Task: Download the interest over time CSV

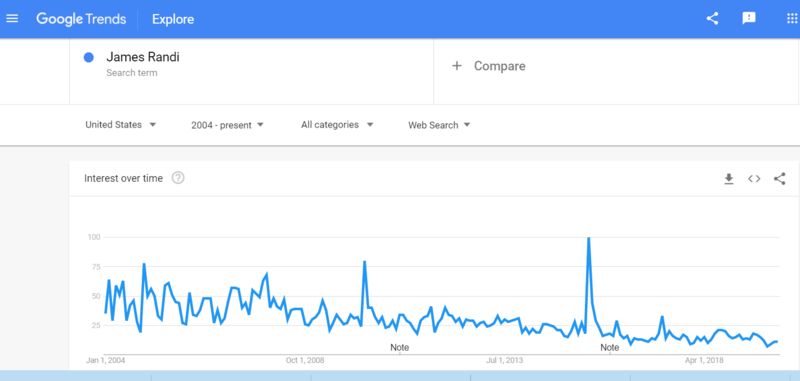Action: [729, 179]
